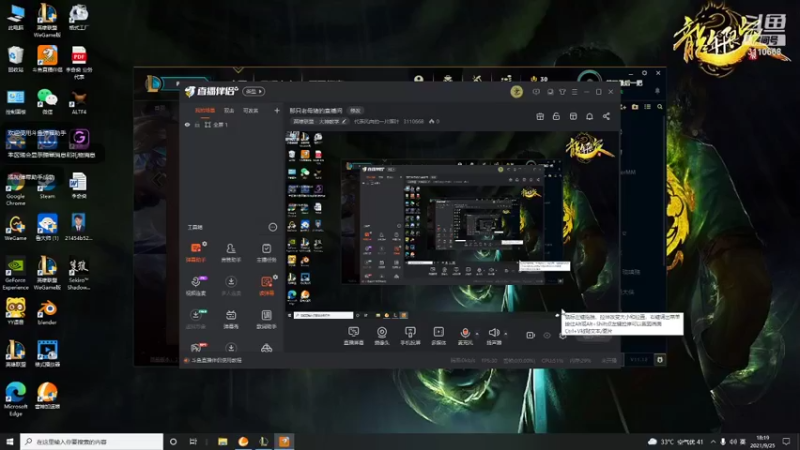Image resolution: width=800 pixels, height=450 pixels.
Task: Open the feedback message icon in title bar
Action: (x=536, y=92)
